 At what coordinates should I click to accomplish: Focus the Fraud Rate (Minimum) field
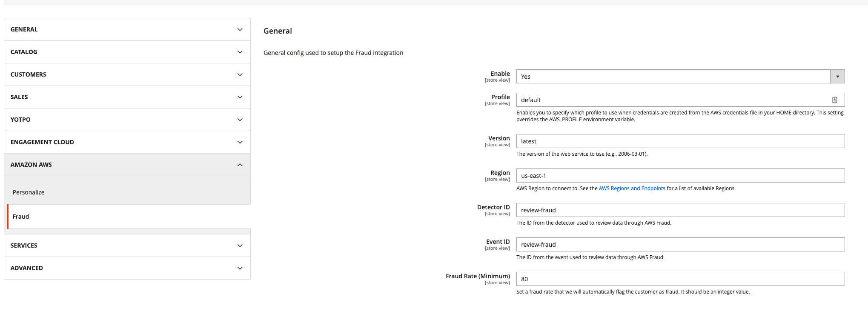coord(680,279)
